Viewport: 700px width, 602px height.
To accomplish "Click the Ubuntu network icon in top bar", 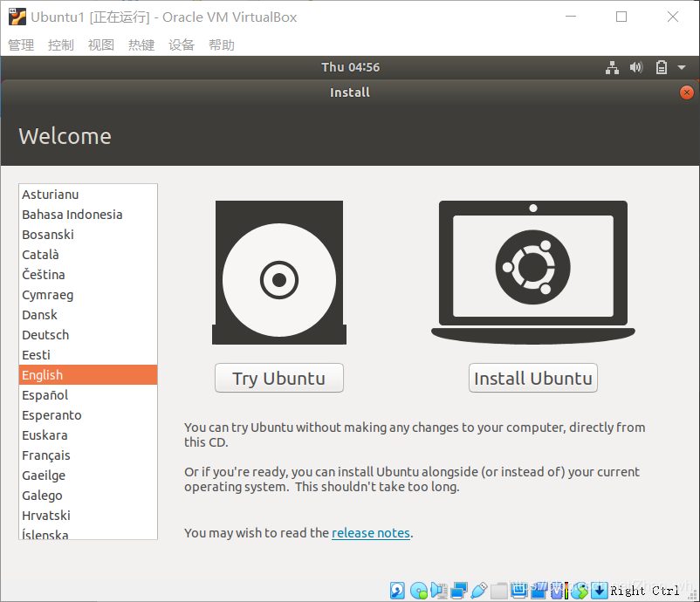I will (612, 67).
